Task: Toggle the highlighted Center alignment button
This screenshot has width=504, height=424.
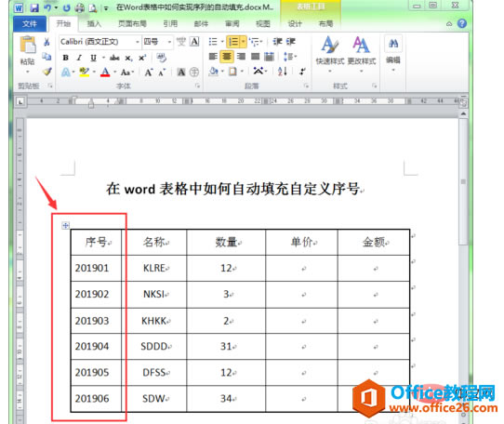Action: [x=227, y=57]
